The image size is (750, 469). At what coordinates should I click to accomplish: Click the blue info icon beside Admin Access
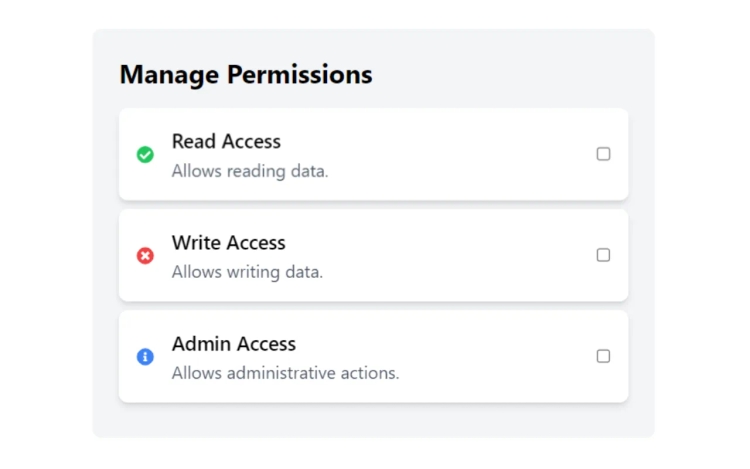(145, 357)
